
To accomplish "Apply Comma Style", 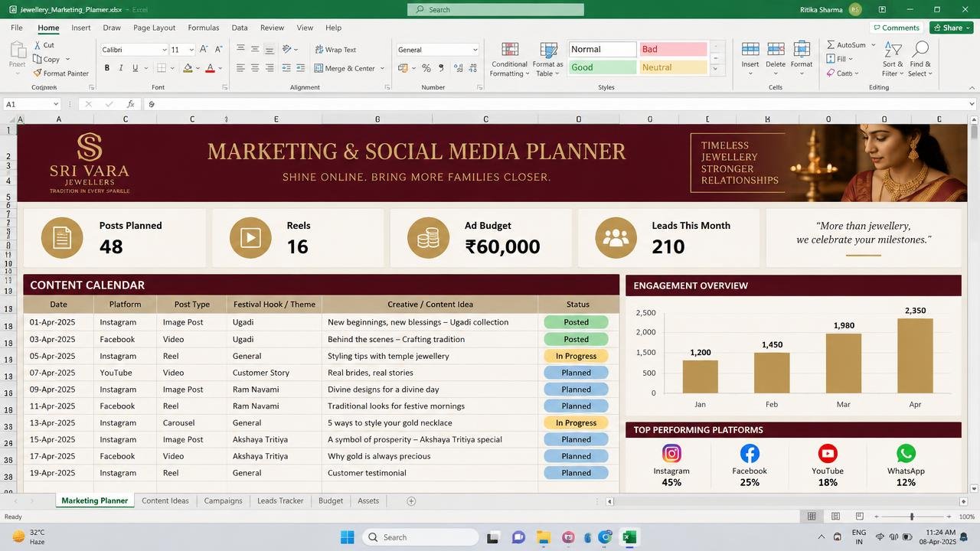I will click(x=441, y=68).
